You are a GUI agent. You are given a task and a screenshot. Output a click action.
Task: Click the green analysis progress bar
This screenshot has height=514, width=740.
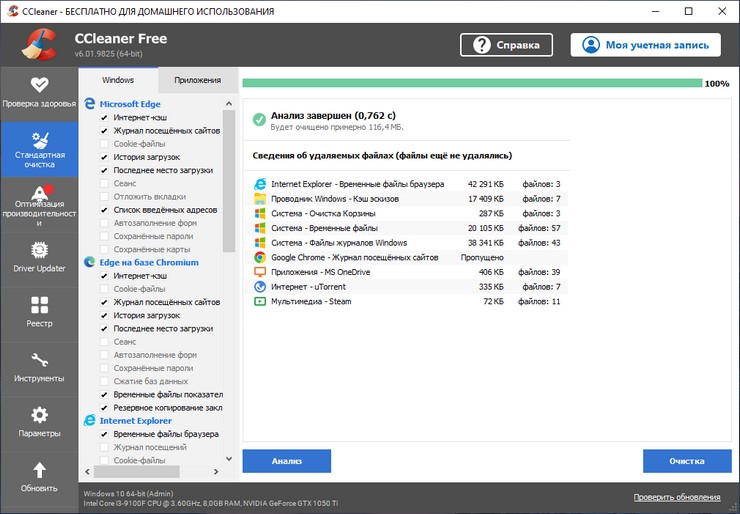tap(472, 84)
